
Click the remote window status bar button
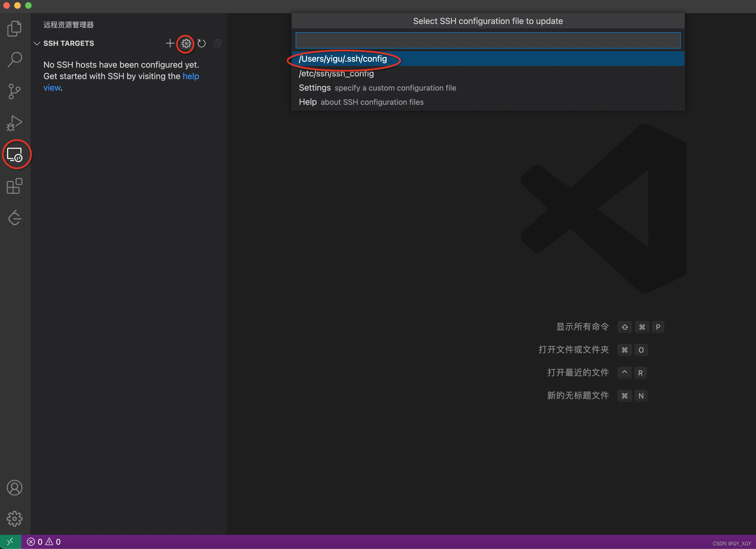click(10, 542)
